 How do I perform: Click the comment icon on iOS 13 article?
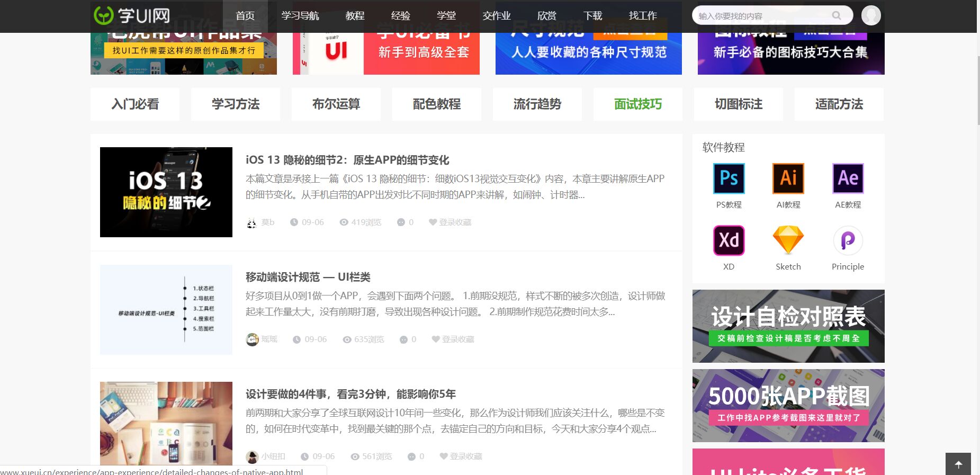(x=401, y=222)
